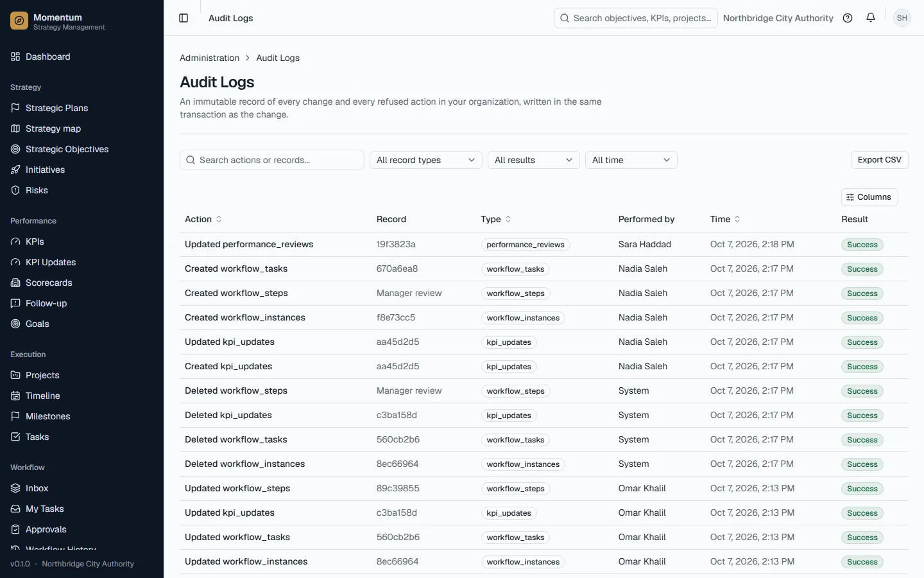Viewport: 924px width, 578px height.
Task: Click Export CSV button
Action: point(879,160)
